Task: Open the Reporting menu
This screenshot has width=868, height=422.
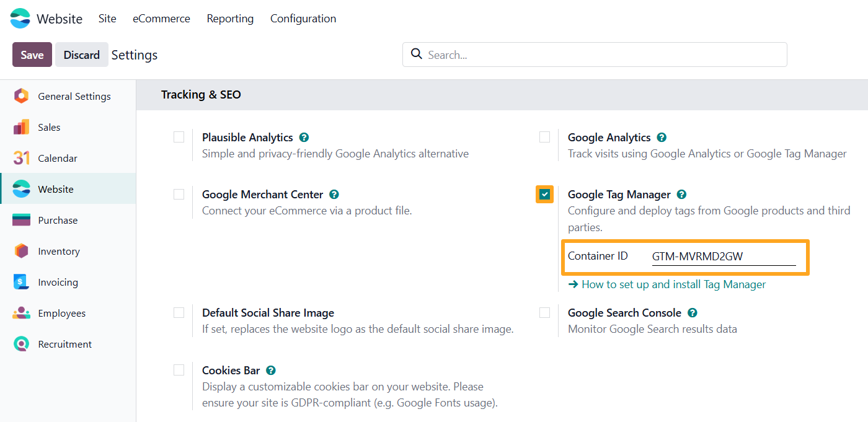Action: coord(230,19)
